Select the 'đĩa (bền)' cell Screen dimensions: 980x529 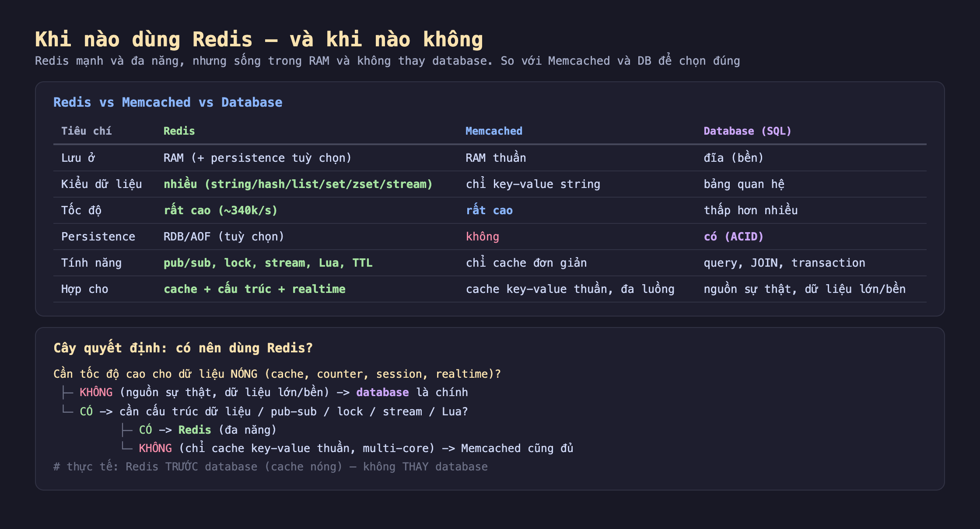(x=733, y=158)
